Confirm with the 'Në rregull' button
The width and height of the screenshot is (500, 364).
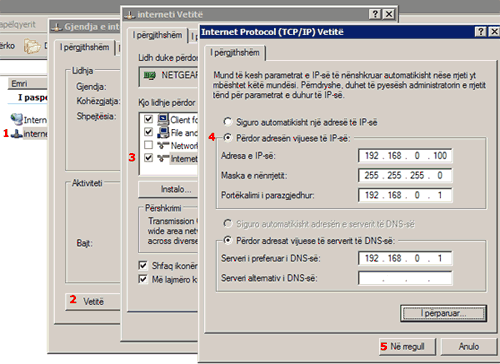click(x=407, y=347)
